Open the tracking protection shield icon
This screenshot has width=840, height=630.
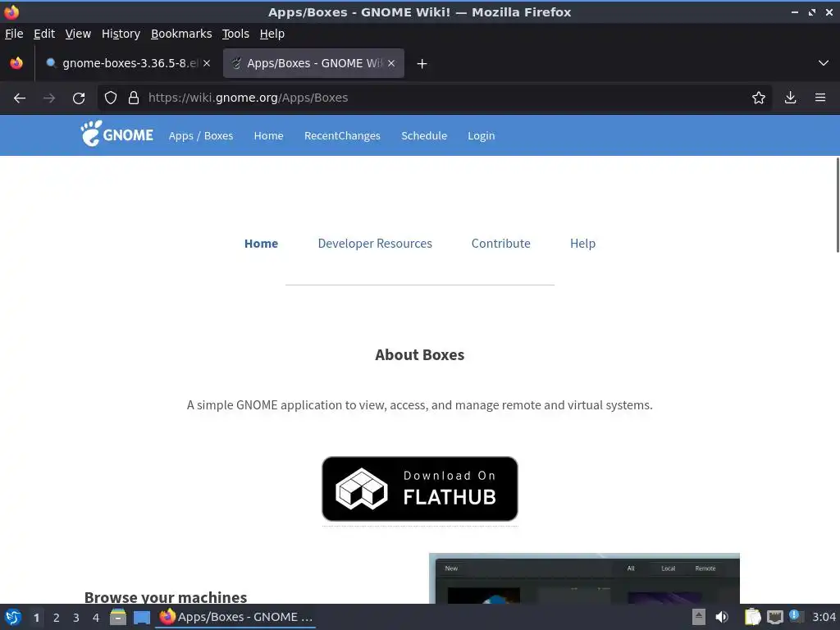111,98
